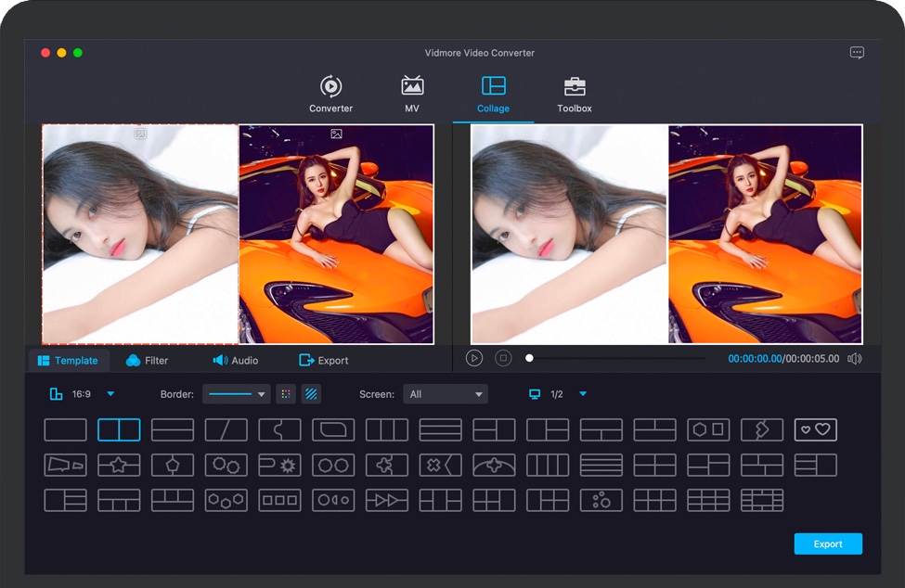Select the two hearts collage template
Image resolution: width=905 pixels, height=588 pixels.
(x=815, y=429)
